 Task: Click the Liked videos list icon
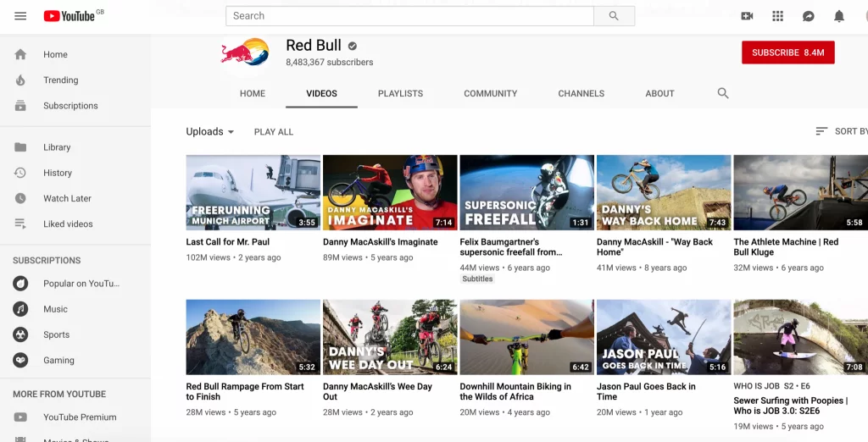[x=20, y=224]
